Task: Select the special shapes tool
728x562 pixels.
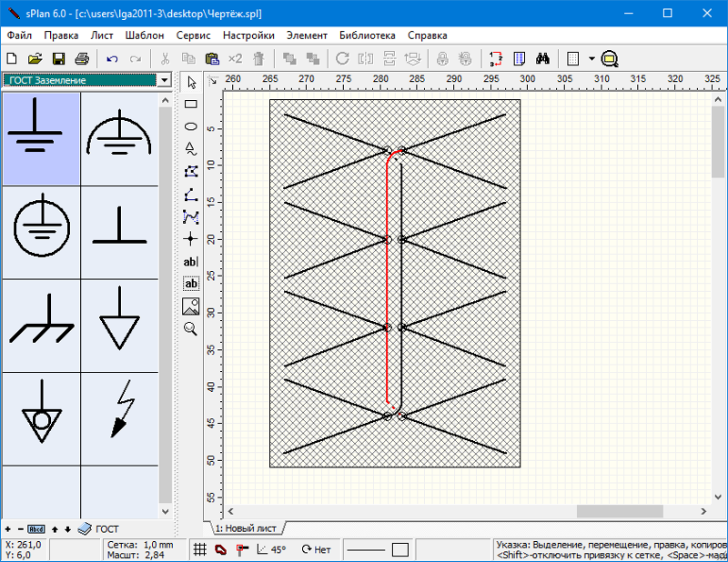Action: coord(191,148)
